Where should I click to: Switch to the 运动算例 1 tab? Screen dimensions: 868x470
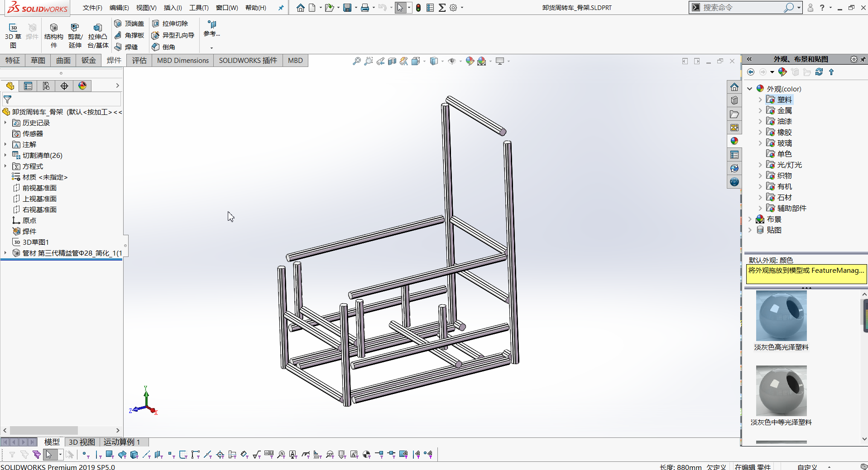point(122,442)
